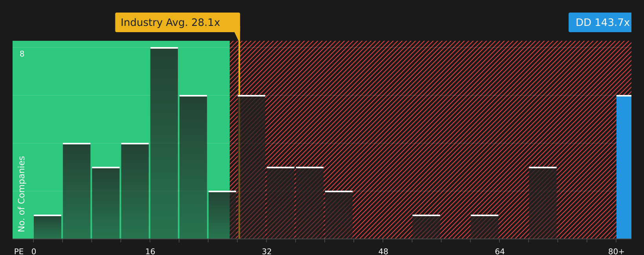Click the PE axis label
This screenshot has width=644, height=255.
(x=19, y=251)
